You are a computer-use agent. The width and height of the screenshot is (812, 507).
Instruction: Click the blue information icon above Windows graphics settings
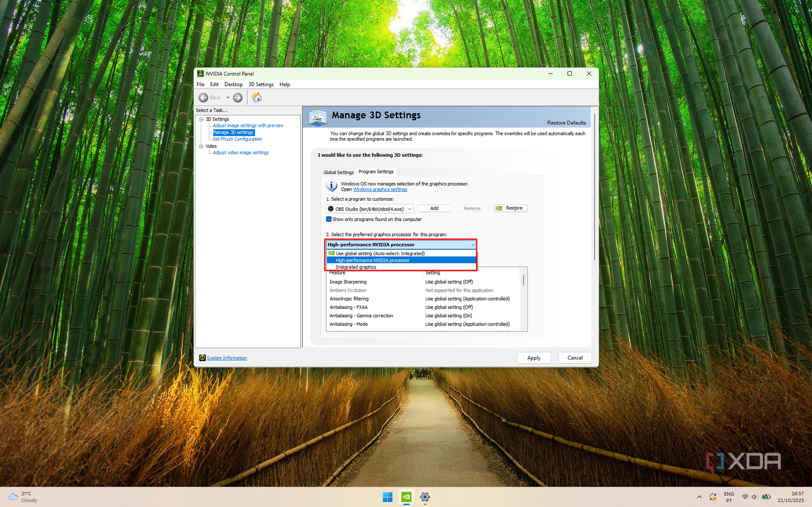point(331,186)
